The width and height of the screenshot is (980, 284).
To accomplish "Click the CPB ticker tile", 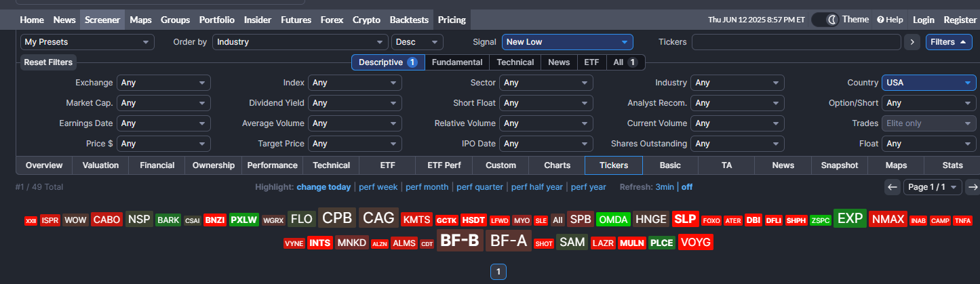I will point(337,218).
